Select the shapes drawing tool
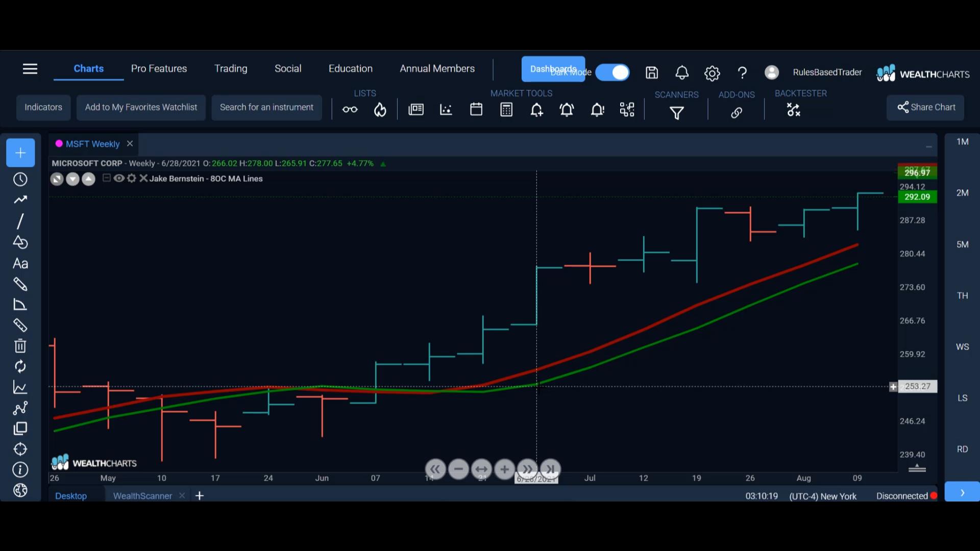Viewport: 980px width, 551px height. point(20,242)
